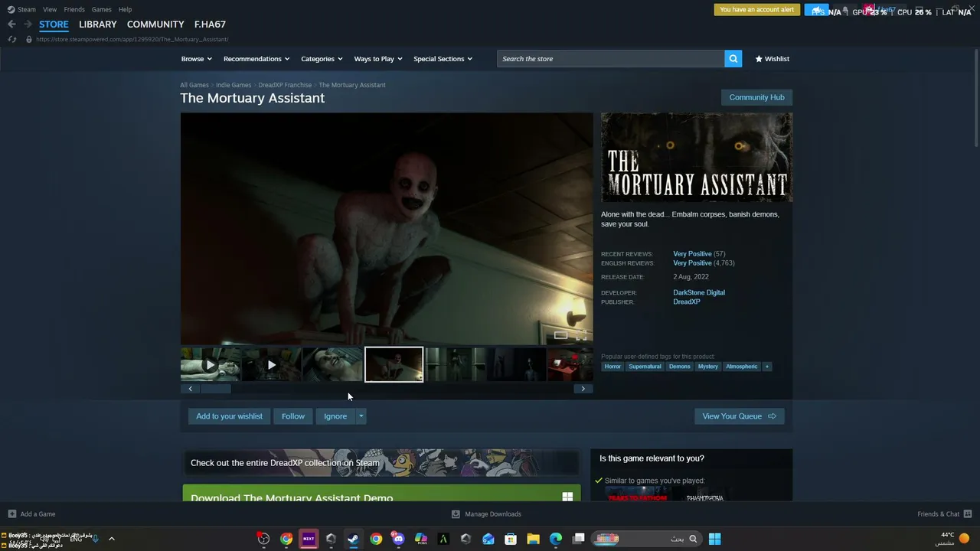Switch to the COMMUNITY tab
Screen dimensions: 980x551
pos(155,24)
